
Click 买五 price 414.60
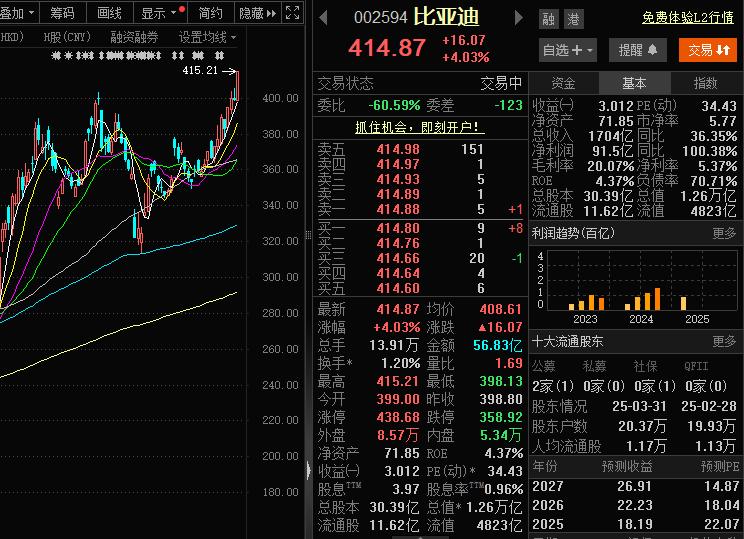click(398, 288)
